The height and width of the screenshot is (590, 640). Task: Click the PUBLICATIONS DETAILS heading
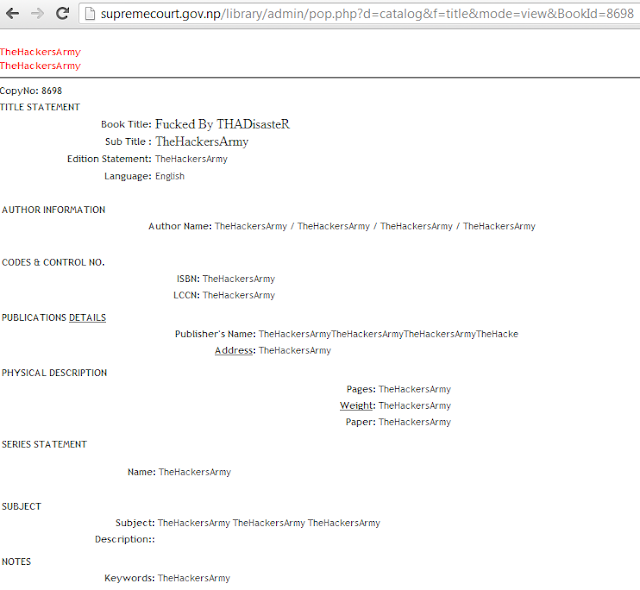tap(54, 317)
